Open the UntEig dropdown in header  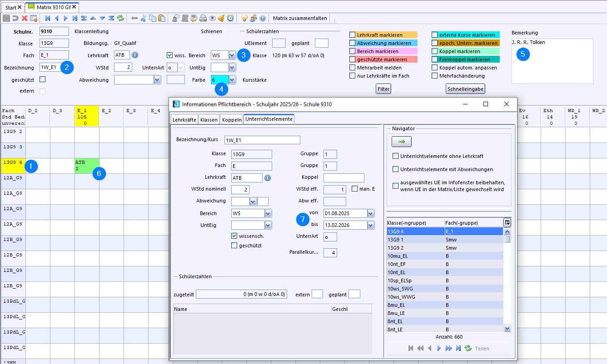232,67
